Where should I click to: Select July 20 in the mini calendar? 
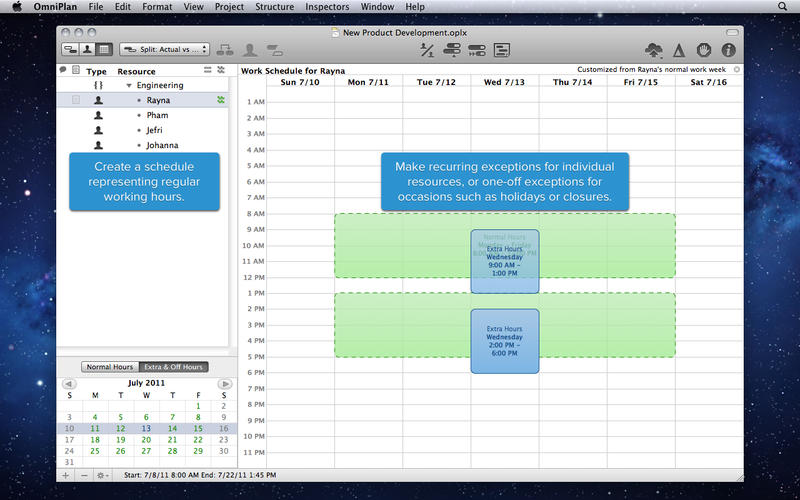(146, 439)
